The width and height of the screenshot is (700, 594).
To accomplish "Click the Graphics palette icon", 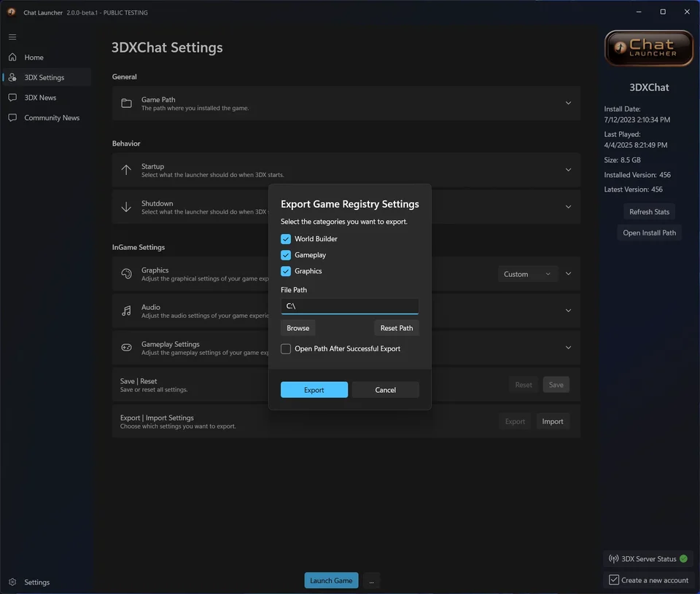I will 126,273.
